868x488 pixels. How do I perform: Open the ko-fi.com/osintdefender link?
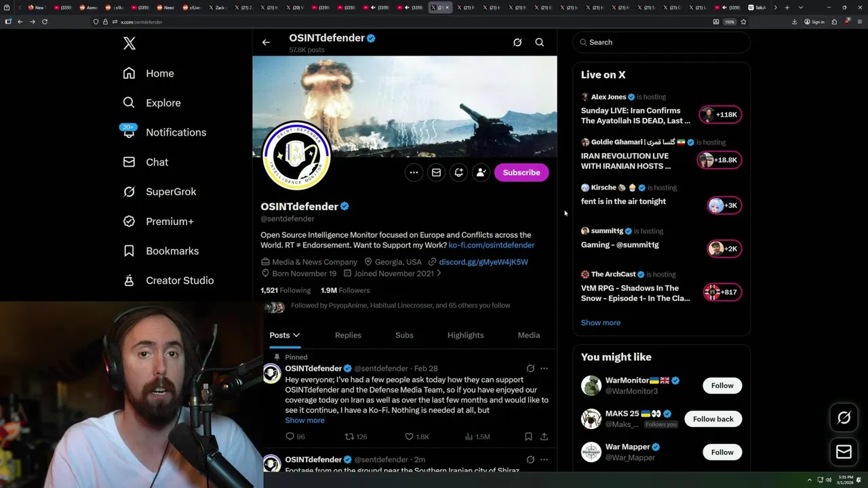(x=491, y=245)
